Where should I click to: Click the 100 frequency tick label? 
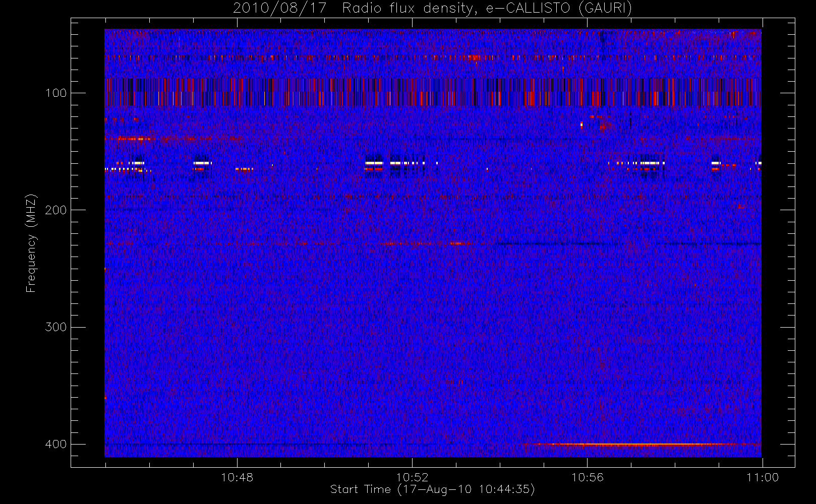pos(55,93)
